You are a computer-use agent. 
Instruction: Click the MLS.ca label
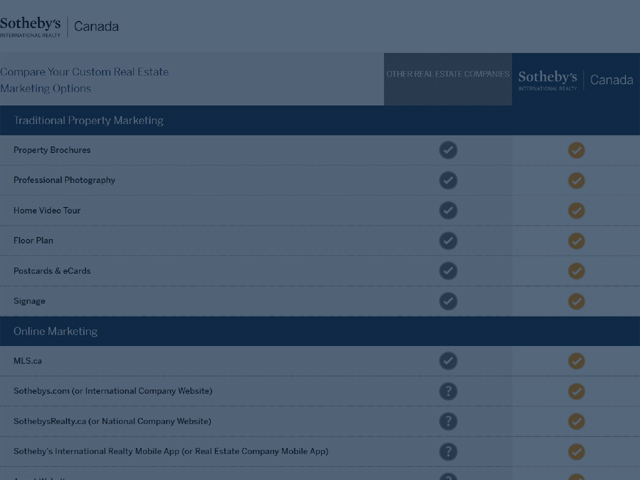(x=27, y=361)
